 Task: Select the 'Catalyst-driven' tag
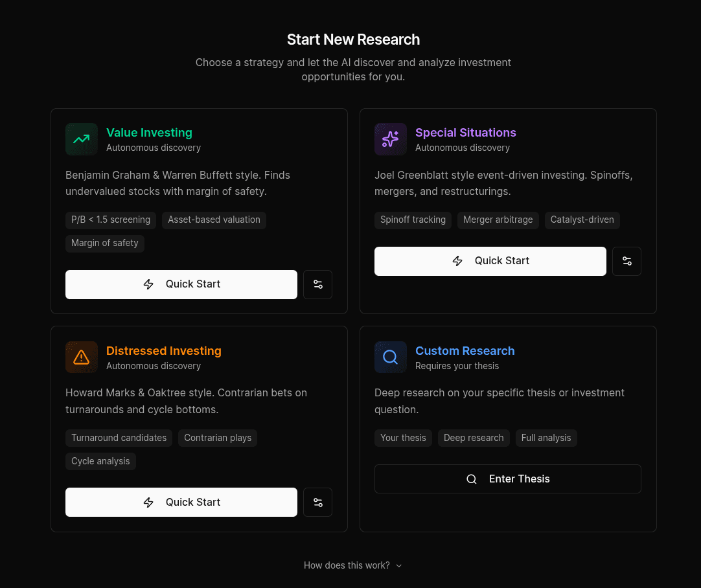(x=582, y=220)
